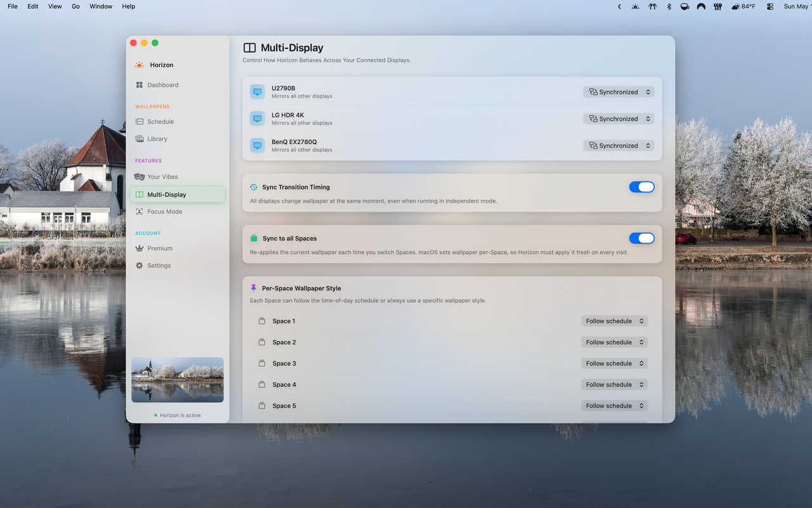The width and height of the screenshot is (812, 508).
Task: Open Space 4 Follow schedule dropdown
Action: click(x=614, y=384)
